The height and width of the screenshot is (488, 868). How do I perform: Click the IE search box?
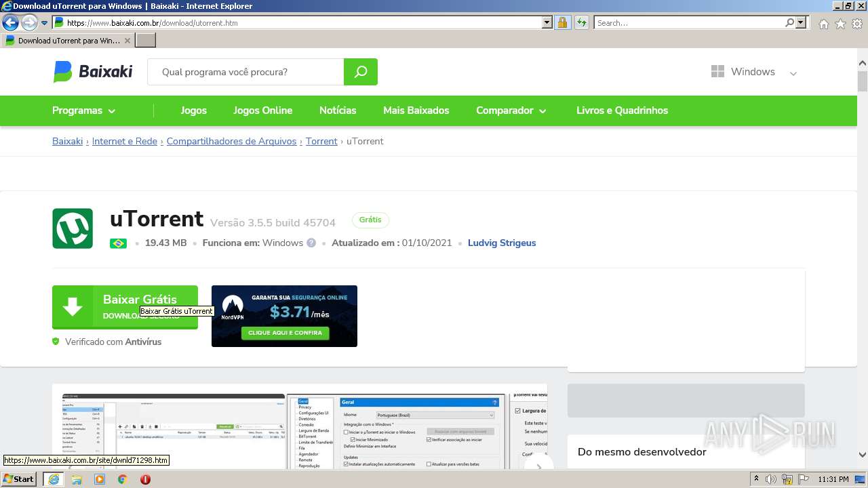[689, 22]
